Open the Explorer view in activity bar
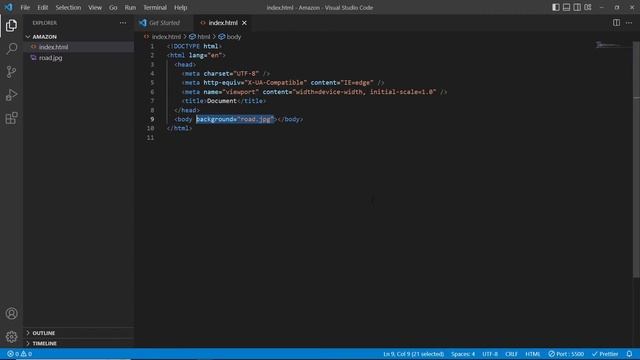Screen dimensions: 640x360 [x=11, y=25]
